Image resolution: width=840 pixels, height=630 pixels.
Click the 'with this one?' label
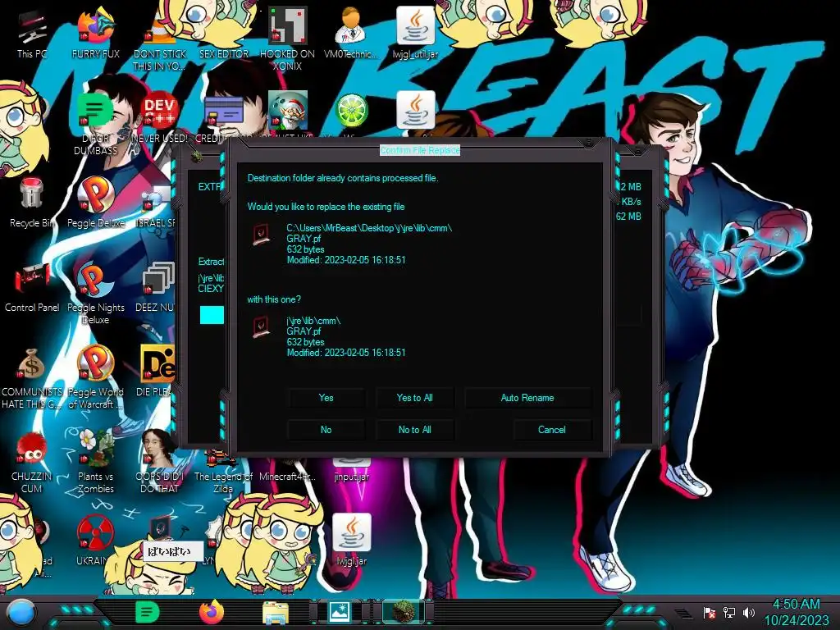[x=274, y=299]
